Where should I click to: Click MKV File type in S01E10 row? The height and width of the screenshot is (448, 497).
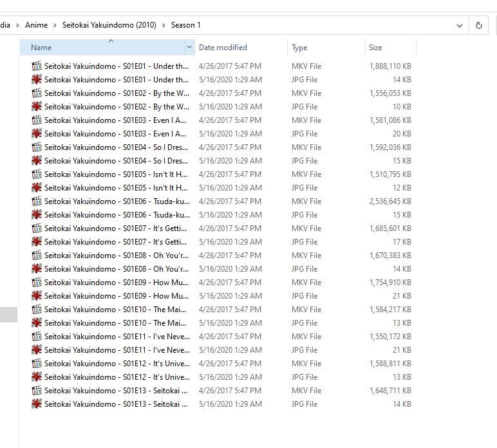click(306, 309)
